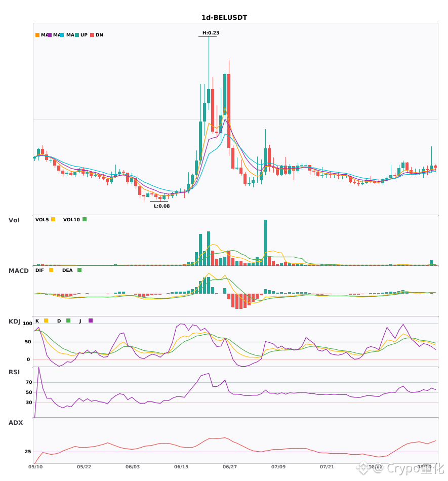The image size is (448, 481).
Task: Click the 05/22 date axis label
Action: (x=84, y=467)
